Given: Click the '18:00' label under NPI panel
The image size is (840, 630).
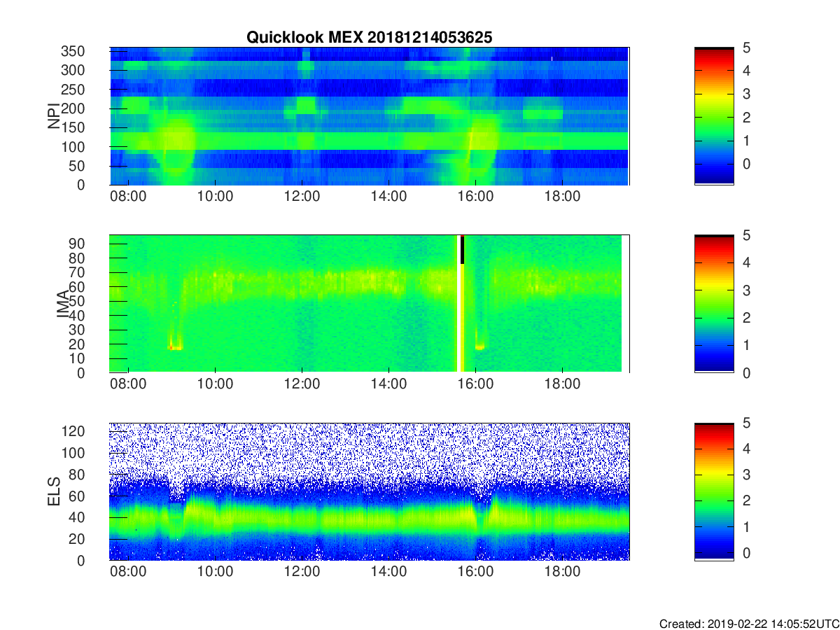Looking at the screenshot, I should point(562,197).
